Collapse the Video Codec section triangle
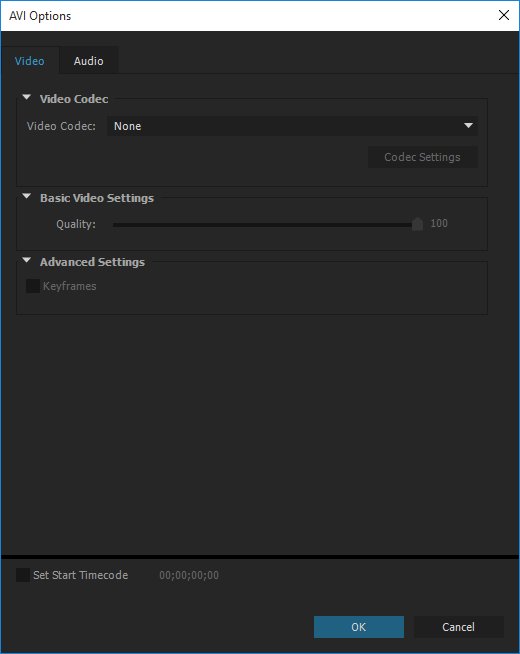The width and height of the screenshot is (520, 654). click(27, 97)
